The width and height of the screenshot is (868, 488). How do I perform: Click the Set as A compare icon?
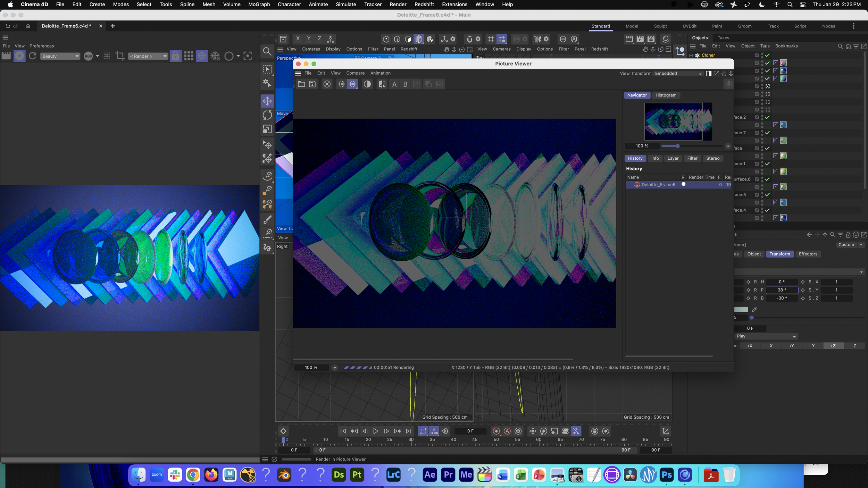pos(394,84)
